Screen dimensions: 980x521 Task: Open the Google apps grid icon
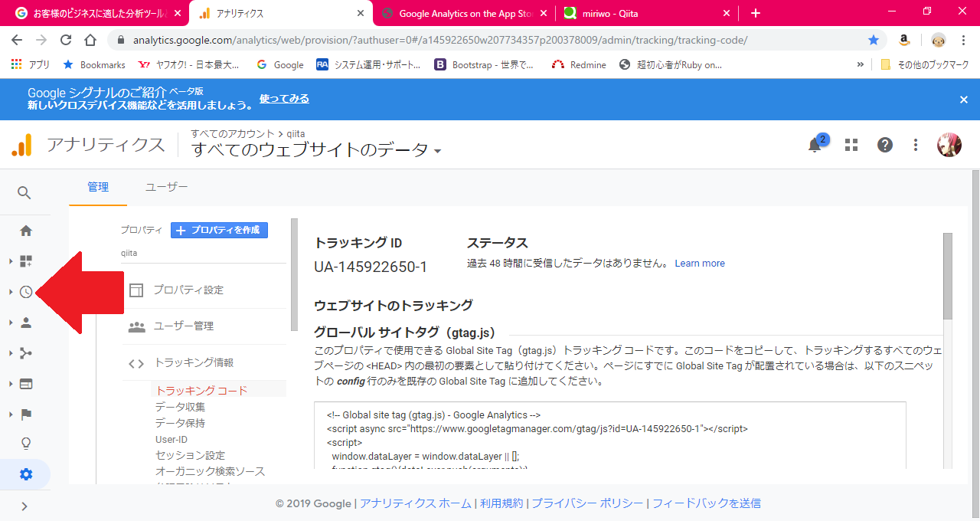tap(851, 145)
